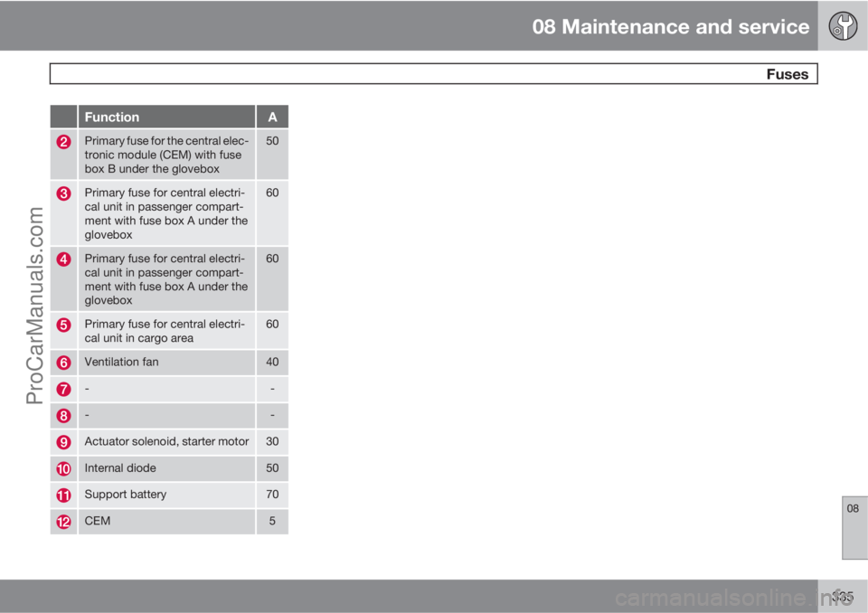Click the 70 amp value for Support battery
Screen dimensions: 868x613
click(x=272, y=495)
